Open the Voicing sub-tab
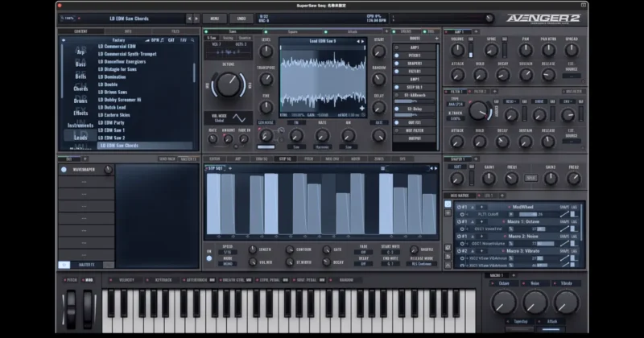Screen dimensions: 644x338 click(x=228, y=38)
